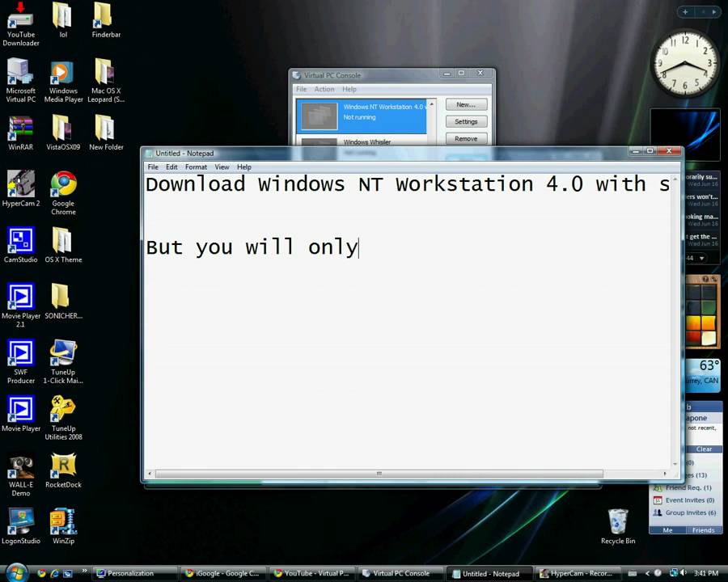Launch Microsoft Virtual PC shortcut
This screenshot has width=728, height=582.
point(20,80)
